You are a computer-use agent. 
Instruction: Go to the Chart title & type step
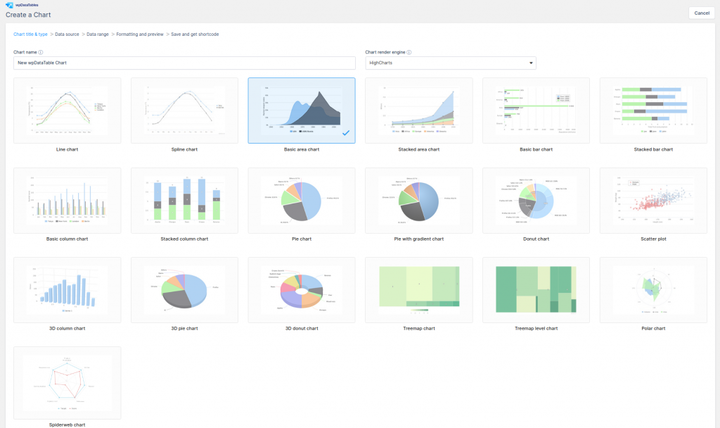click(30, 34)
